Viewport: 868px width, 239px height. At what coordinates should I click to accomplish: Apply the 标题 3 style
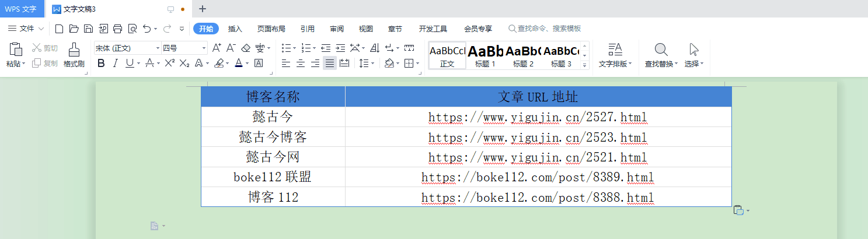click(x=562, y=56)
